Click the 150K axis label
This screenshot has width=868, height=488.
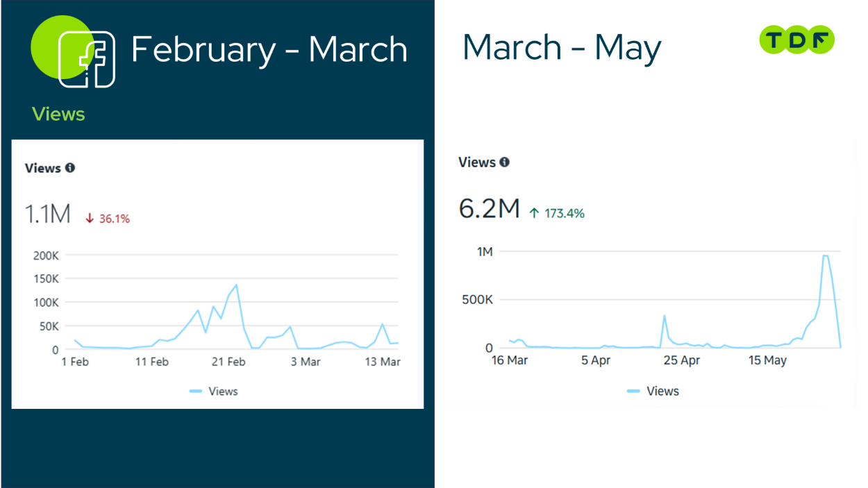(x=46, y=279)
